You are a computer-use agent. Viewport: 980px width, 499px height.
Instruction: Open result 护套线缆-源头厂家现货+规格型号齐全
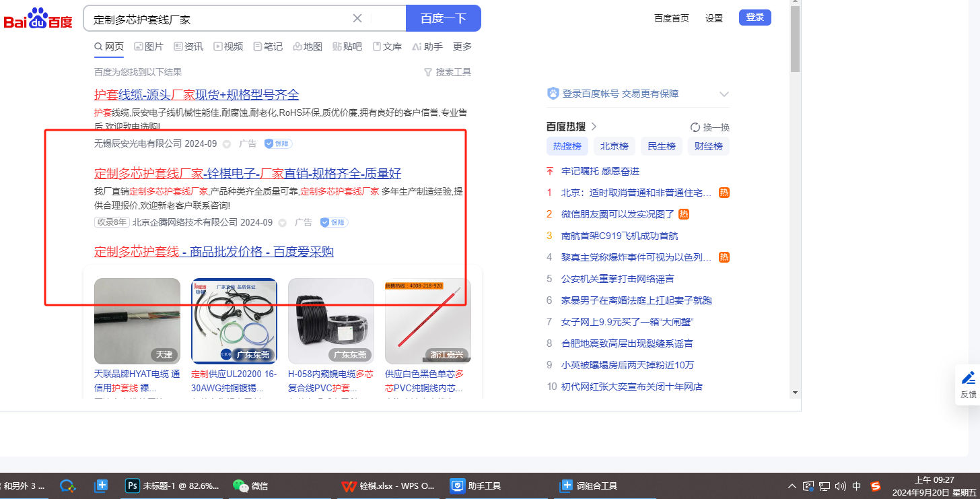(x=197, y=94)
